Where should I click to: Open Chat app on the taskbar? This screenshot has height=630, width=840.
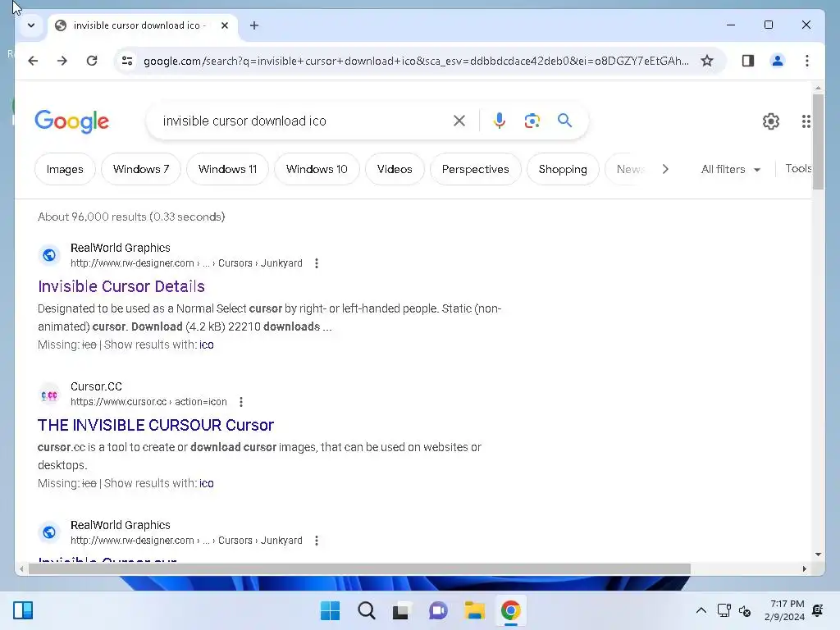coord(438,610)
